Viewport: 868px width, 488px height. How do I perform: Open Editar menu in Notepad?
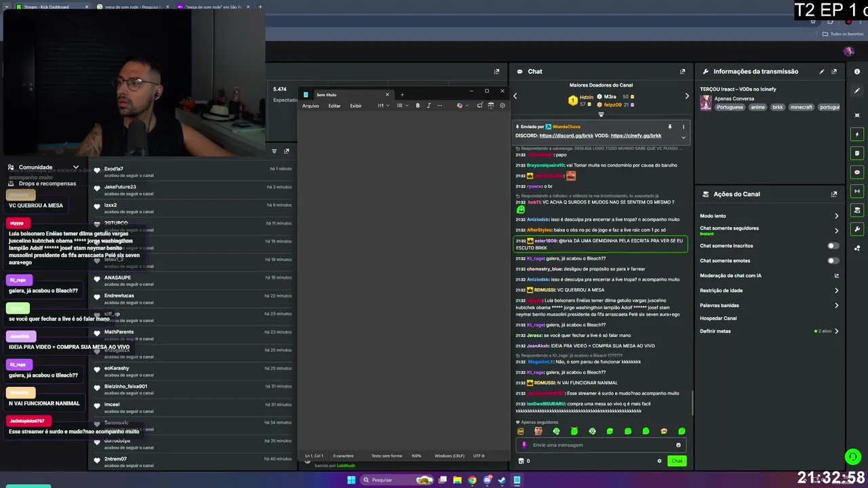tap(334, 106)
